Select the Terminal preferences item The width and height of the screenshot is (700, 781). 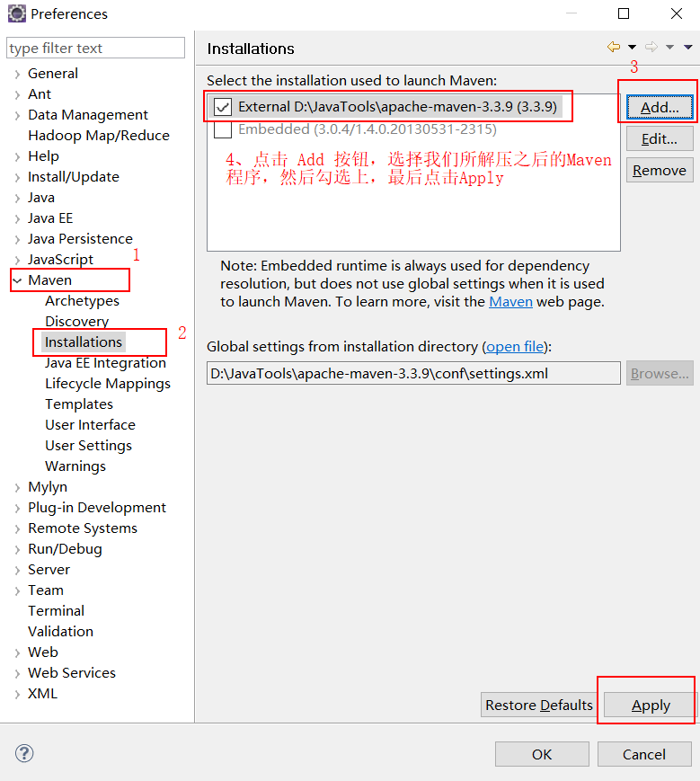pos(56,610)
